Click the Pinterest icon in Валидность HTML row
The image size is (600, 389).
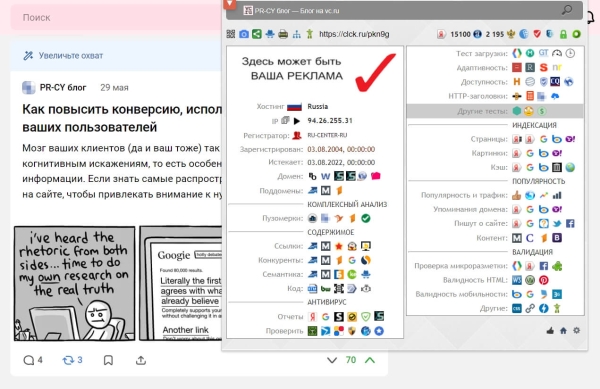543,280
